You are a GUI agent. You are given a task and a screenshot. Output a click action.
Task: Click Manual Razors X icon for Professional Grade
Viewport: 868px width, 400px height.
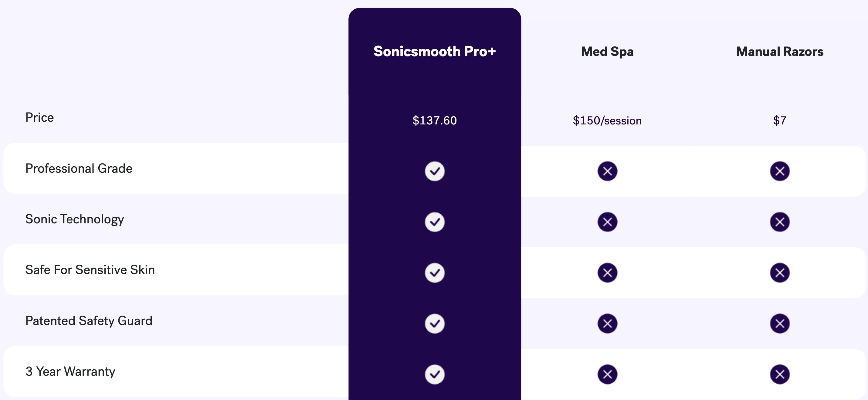tap(780, 171)
